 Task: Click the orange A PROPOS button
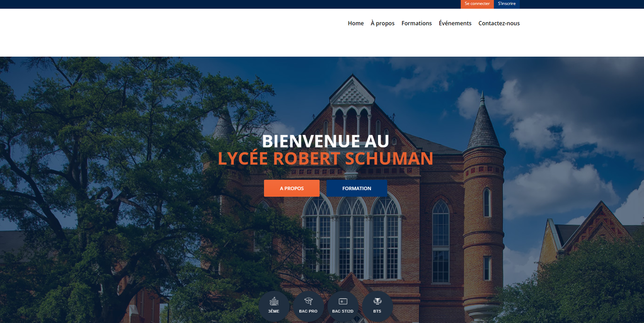(292, 188)
